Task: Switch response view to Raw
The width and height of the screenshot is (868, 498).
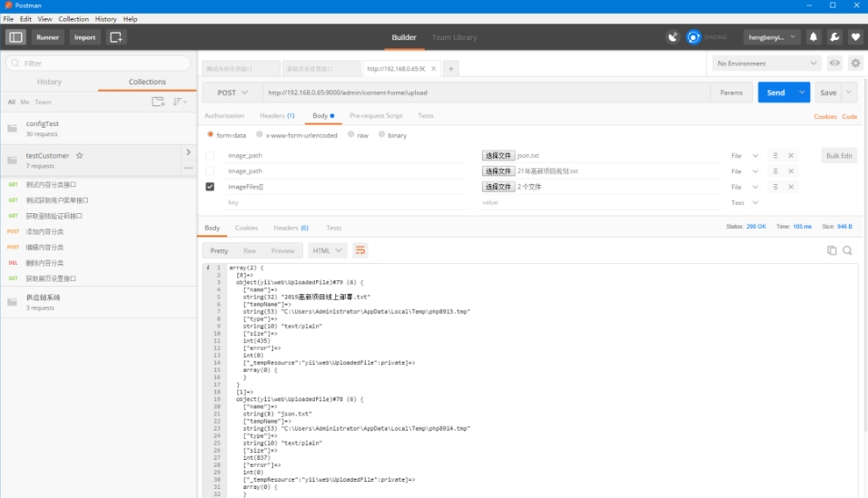Action: pyautogui.click(x=250, y=250)
